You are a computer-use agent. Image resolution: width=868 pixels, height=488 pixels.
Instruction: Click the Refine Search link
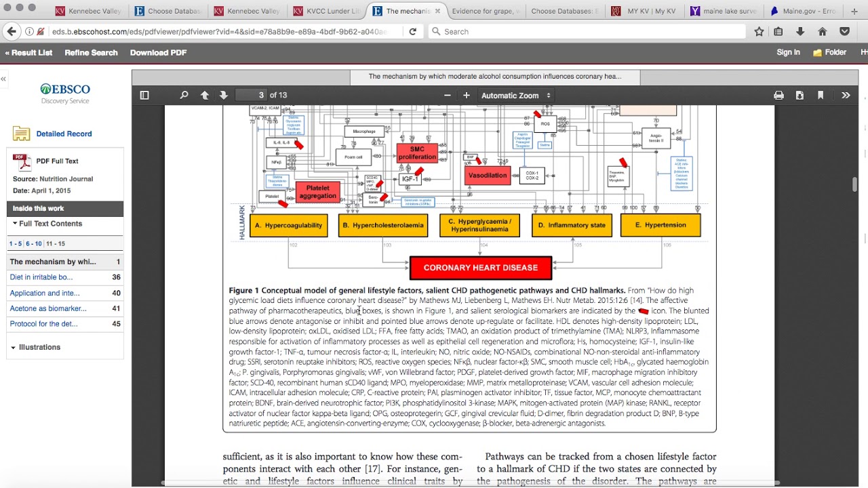tap(91, 52)
